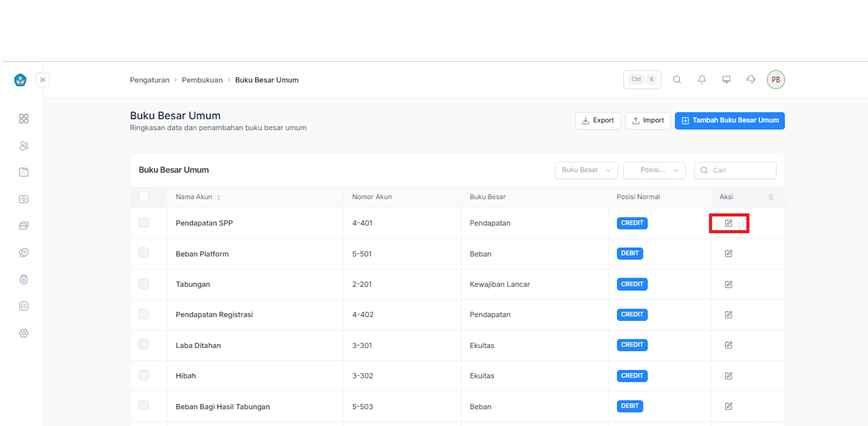Click the Export button

pyautogui.click(x=597, y=120)
